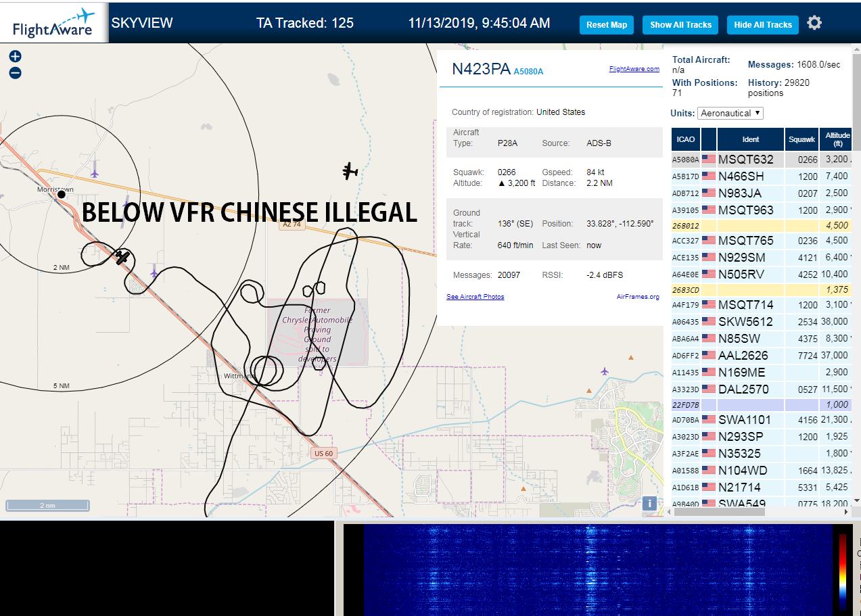Select the N983JA ident cell
The image size is (861, 616).
(751, 193)
